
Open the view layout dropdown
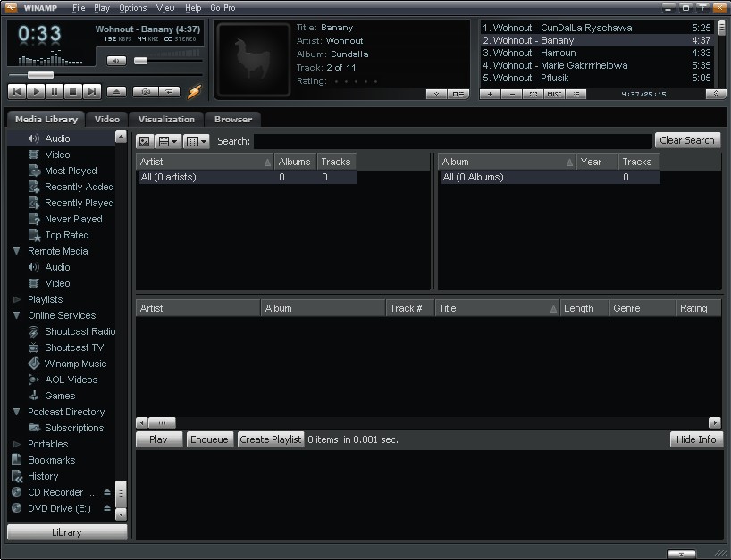coord(168,141)
